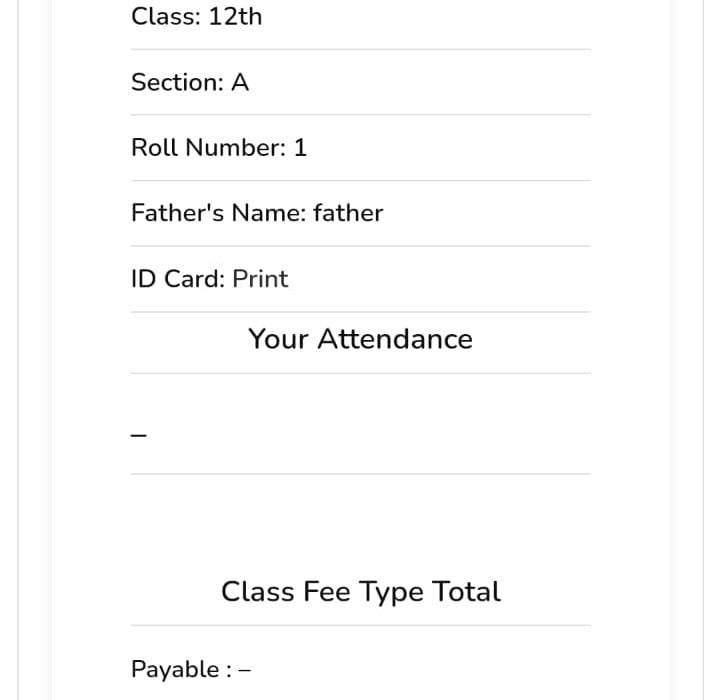This screenshot has width=720, height=700.
Task: Click the word Total in fee heading
Action: coord(467,591)
